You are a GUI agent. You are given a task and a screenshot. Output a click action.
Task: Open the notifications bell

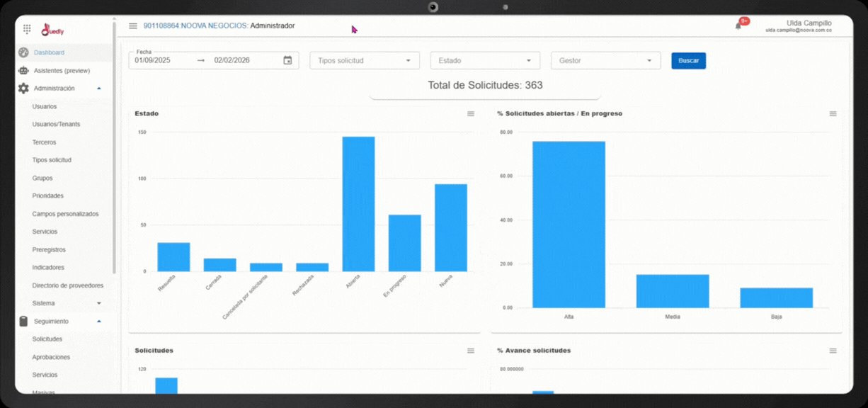pos(738,25)
